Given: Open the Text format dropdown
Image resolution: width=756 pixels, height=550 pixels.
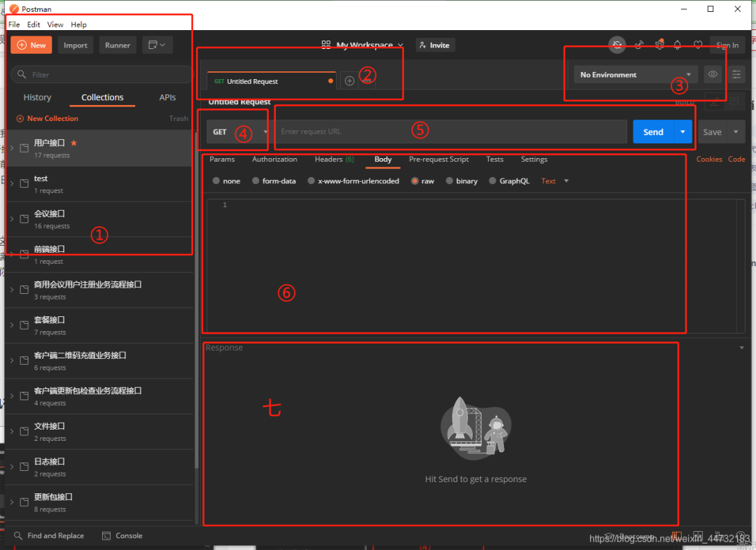Looking at the screenshot, I should coord(555,181).
